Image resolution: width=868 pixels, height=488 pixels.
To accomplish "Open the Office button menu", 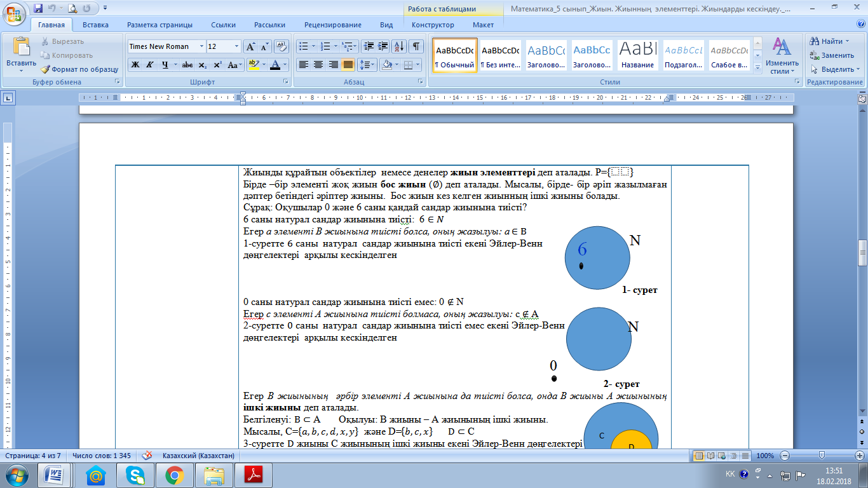I will (15, 13).
